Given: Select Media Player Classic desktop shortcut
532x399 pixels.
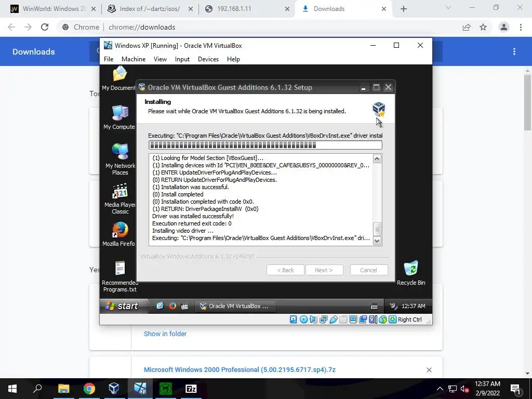Looking at the screenshot, I should click(120, 199).
